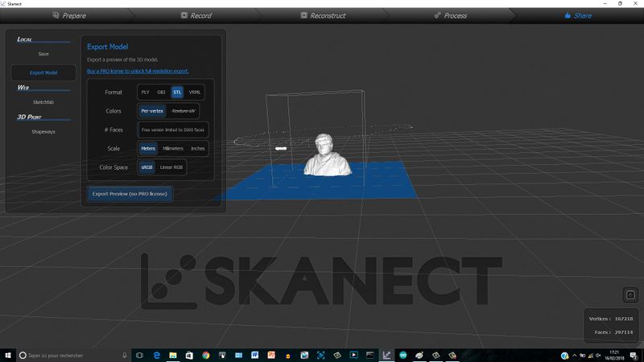This screenshot has height=362, width=644.
Task: Set scale to Millimeters
Action: point(173,149)
